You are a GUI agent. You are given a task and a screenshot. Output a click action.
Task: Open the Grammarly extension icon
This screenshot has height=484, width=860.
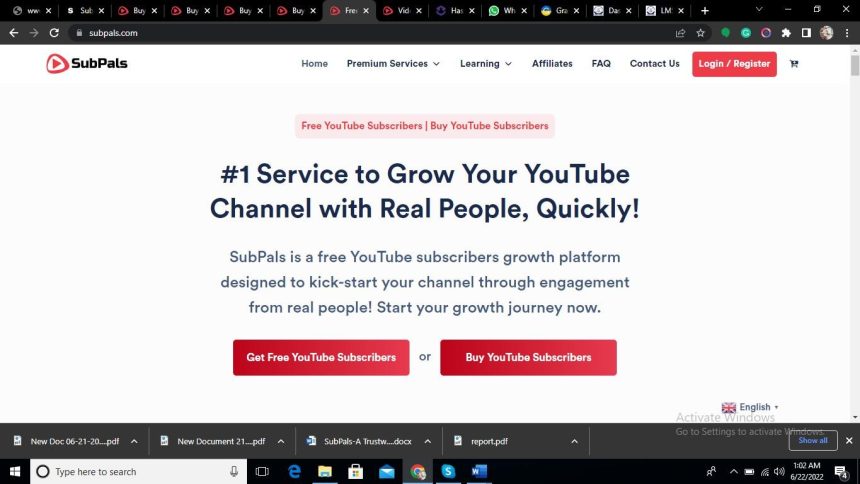point(746,33)
